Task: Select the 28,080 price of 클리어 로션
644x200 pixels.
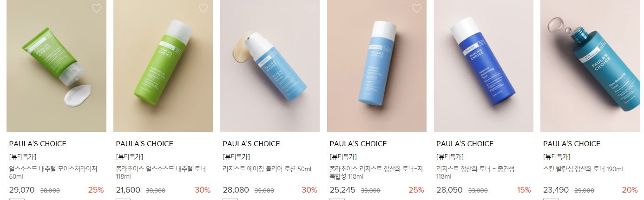Action: 236,190
